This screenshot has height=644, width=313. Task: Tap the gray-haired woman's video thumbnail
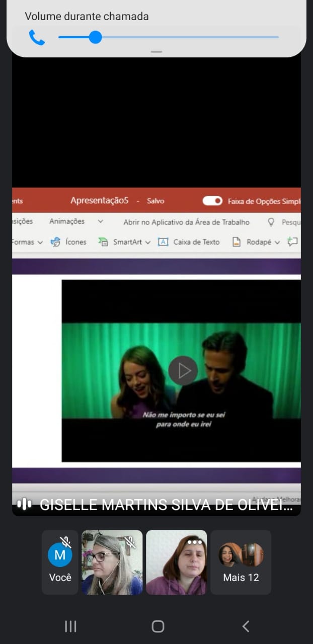[x=112, y=562]
